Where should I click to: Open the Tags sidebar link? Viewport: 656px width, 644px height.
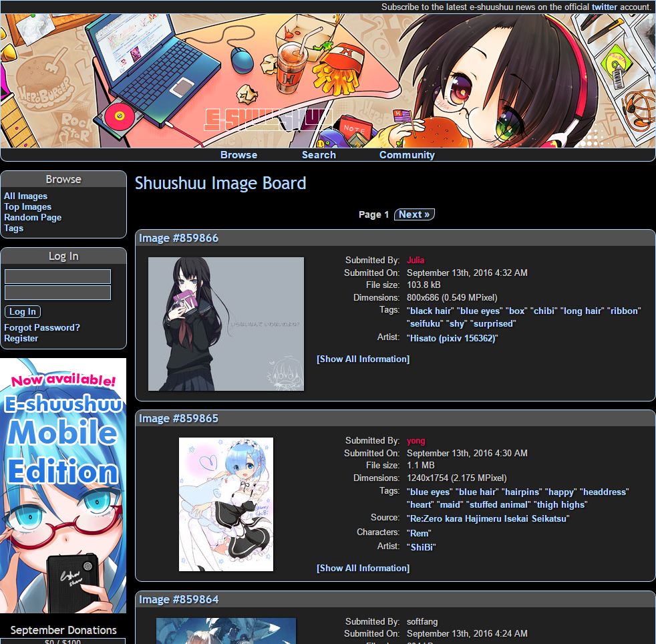click(x=13, y=228)
